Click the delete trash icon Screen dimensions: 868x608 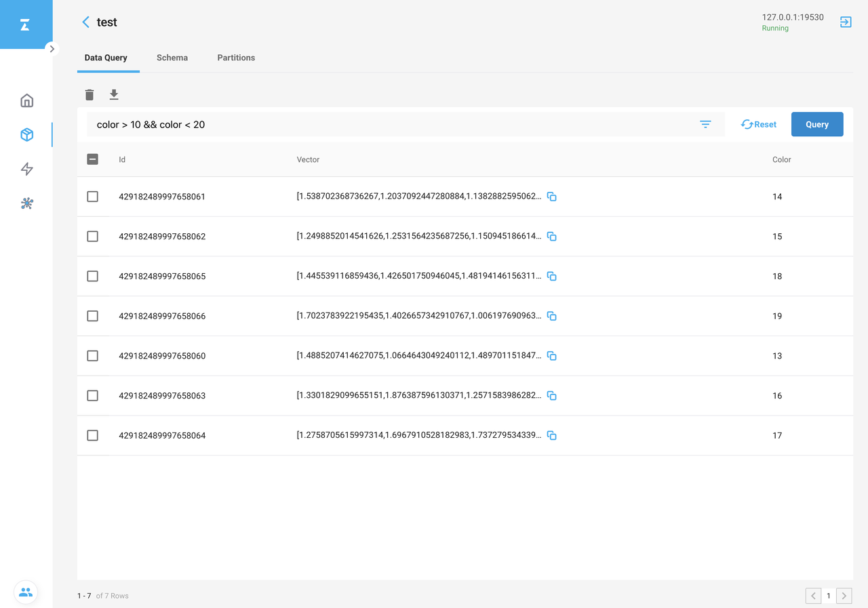(x=90, y=95)
